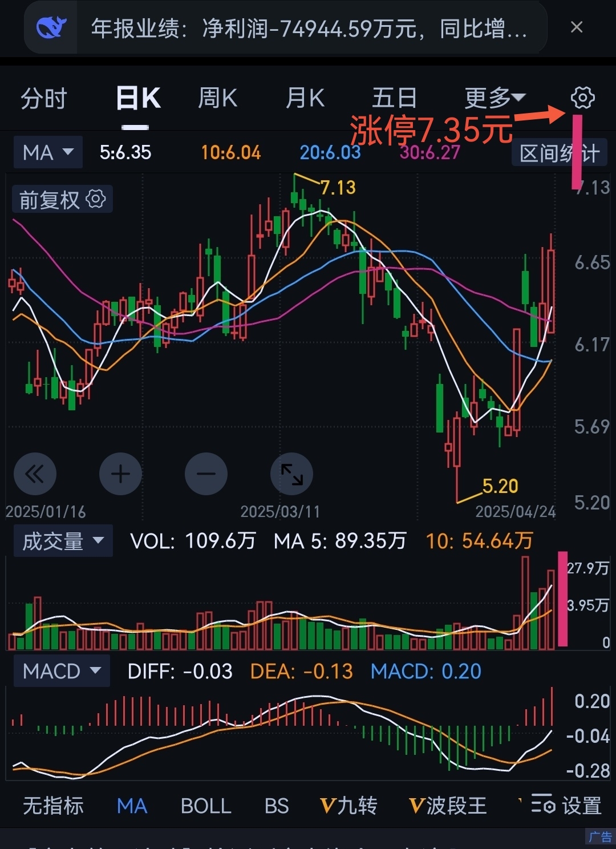This screenshot has height=849, width=616.
Task: Tap the MA10 value 10:6.04
Action: pos(231,152)
